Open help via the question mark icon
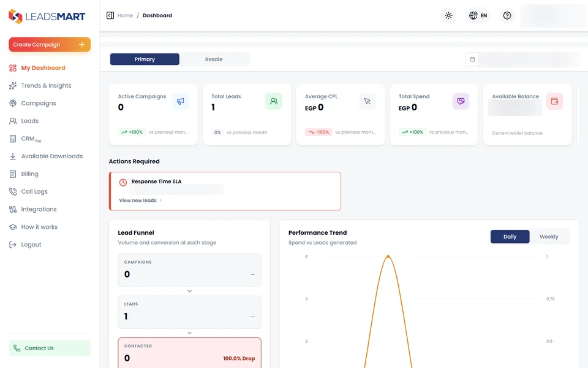Screen dimensions: 588x368 click(x=507, y=15)
